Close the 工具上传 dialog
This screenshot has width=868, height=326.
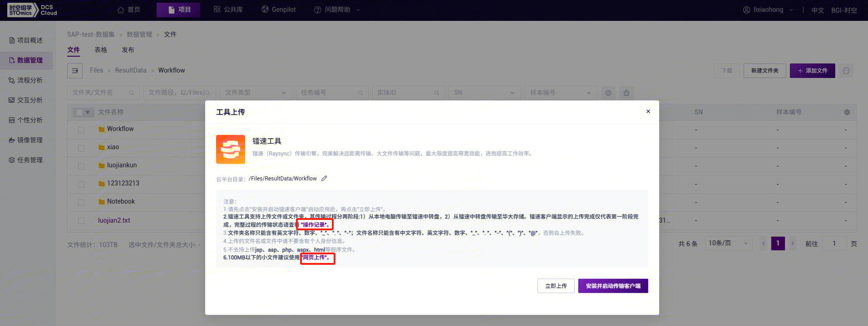[648, 111]
